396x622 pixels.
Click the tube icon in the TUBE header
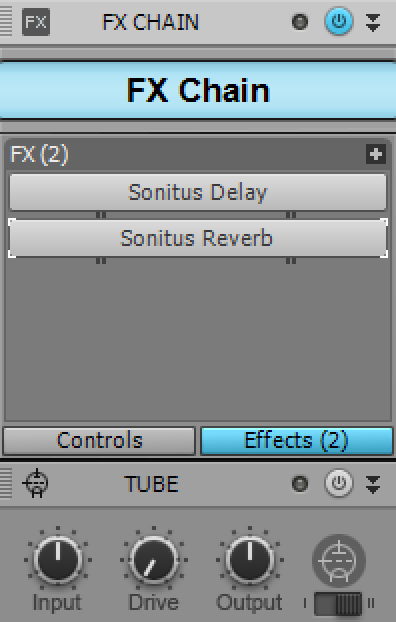click(x=36, y=484)
